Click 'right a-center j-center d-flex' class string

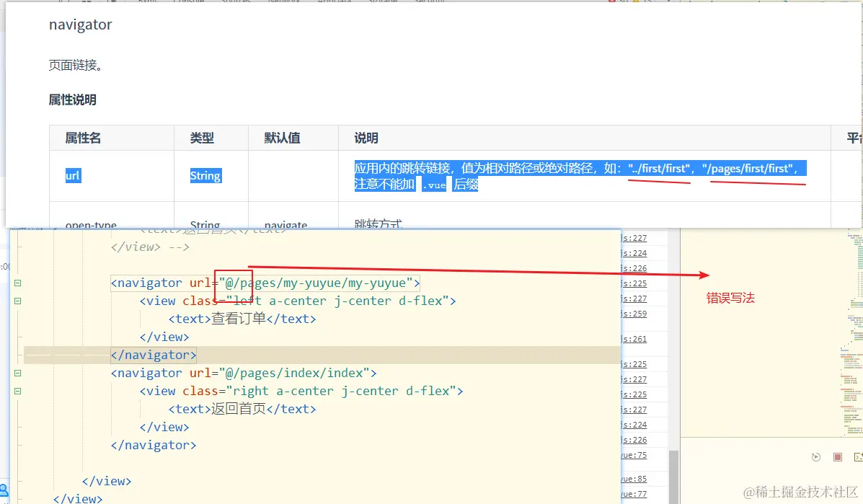click(x=341, y=392)
